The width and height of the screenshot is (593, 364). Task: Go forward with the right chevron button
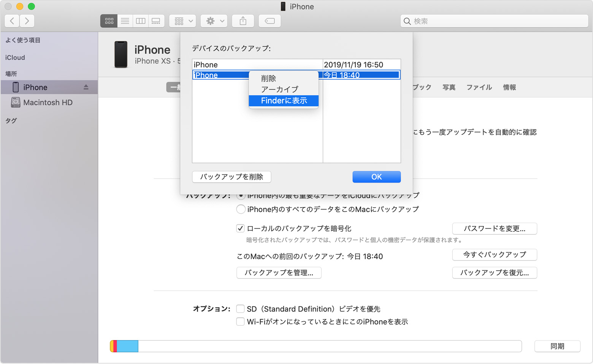click(27, 21)
